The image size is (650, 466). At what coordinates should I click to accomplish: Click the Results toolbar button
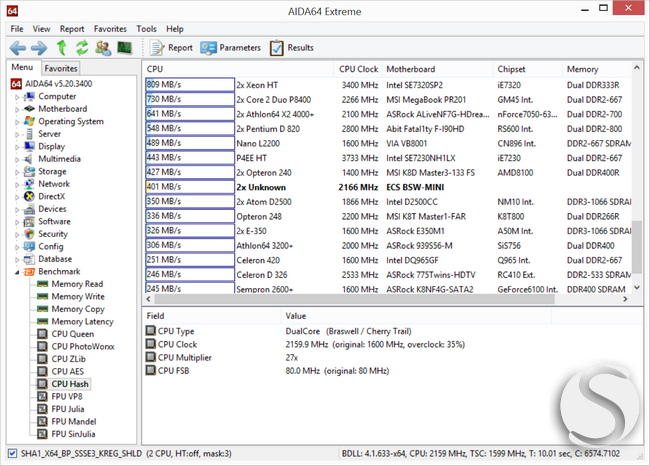tap(291, 48)
